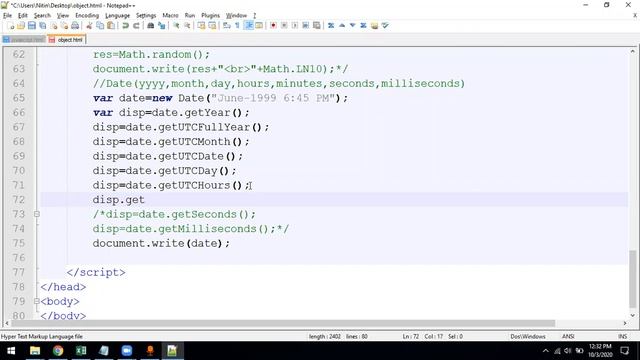Open the View menu
Viewport: 640px width, 360px height.
[62, 16]
